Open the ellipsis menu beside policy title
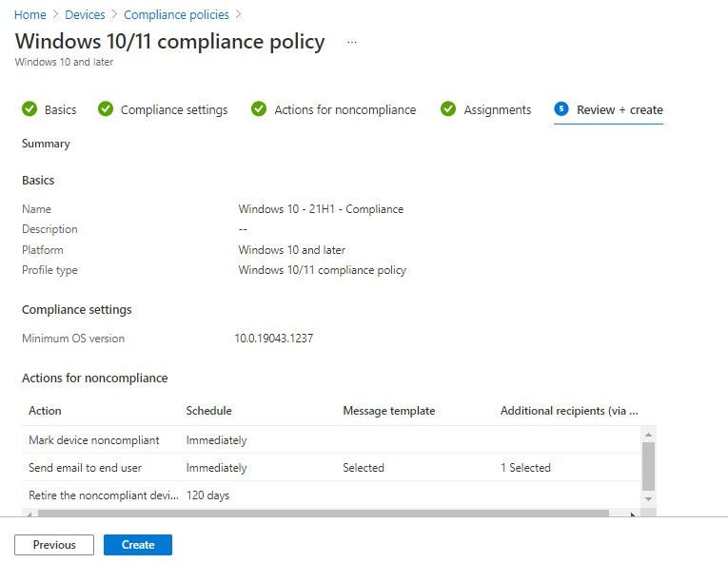Screen dimensions: 728x563 [x=352, y=42]
